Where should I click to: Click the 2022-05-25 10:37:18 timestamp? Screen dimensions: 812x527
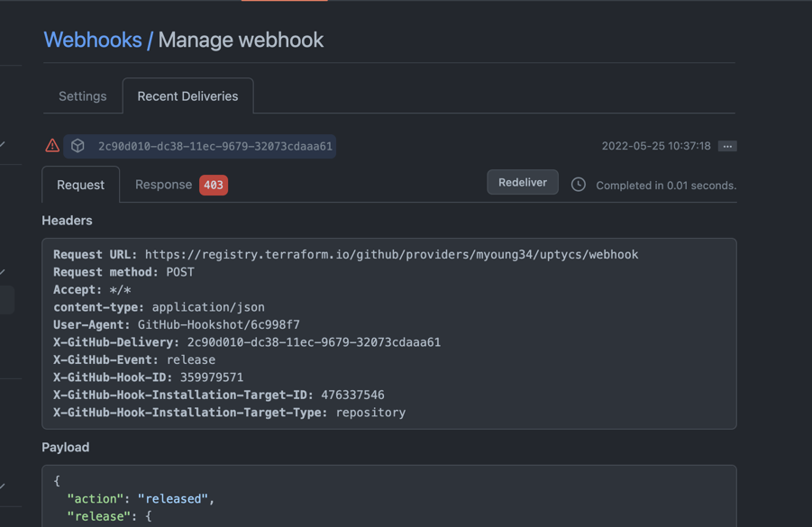click(x=656, y=146)
